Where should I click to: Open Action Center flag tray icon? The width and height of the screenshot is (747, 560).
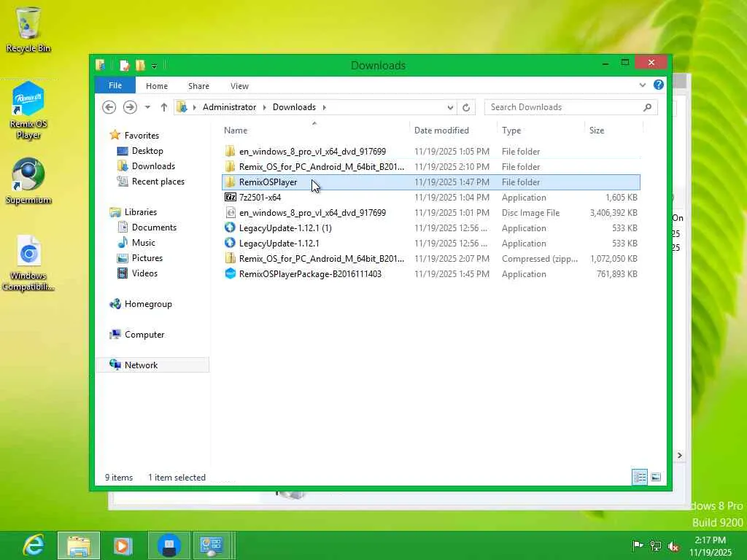[x=637, y=545]
